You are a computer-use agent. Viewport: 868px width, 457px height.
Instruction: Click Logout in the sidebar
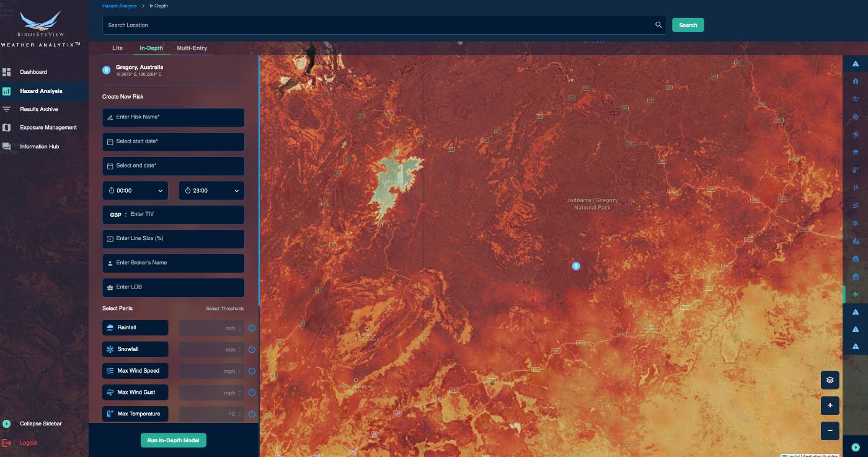[x=29, y=443]
